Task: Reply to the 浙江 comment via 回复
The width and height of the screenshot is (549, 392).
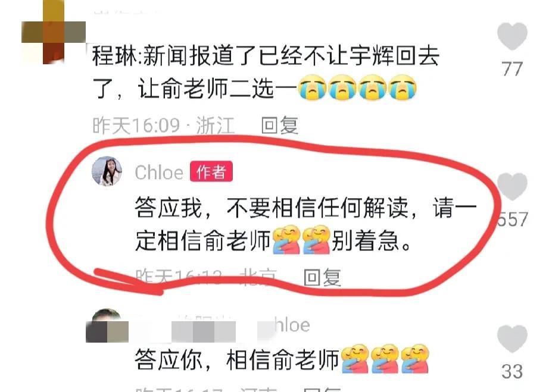Action: pyautogui.click(x=279, y=125)
